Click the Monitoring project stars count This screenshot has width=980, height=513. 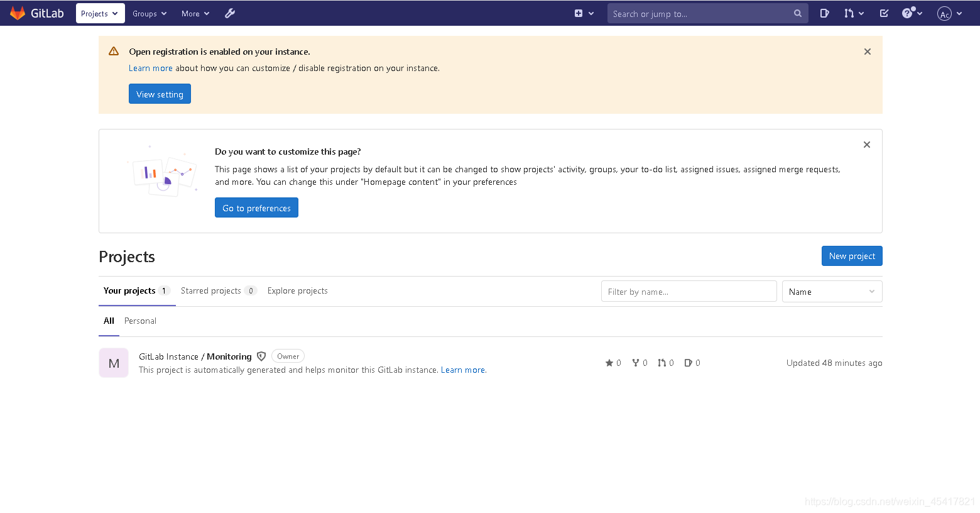(x=613, y=363)
